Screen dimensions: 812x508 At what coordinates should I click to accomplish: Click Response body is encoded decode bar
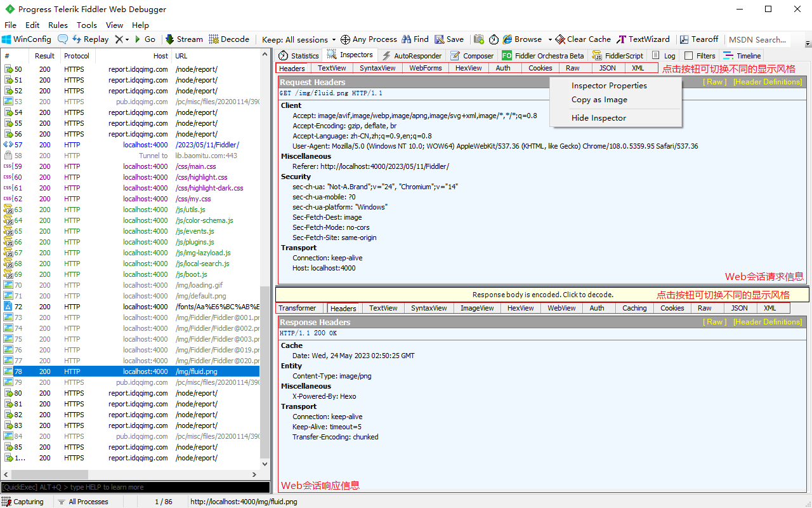(542, 295)
